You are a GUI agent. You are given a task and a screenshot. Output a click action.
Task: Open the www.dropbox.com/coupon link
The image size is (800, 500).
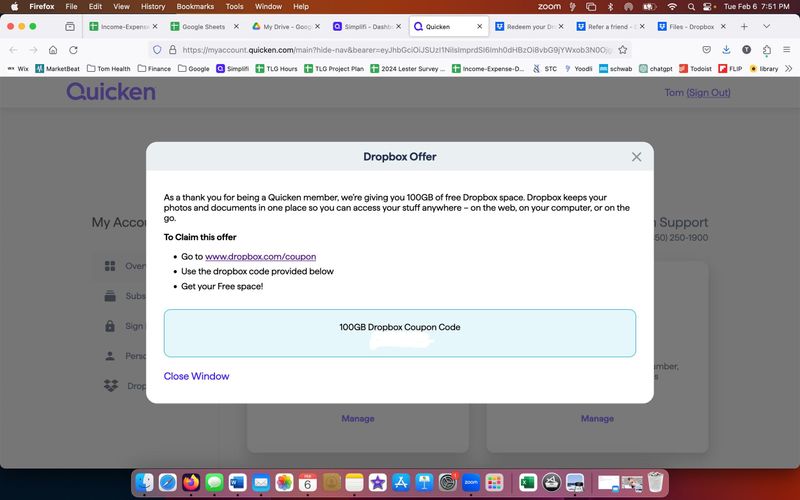260,257
